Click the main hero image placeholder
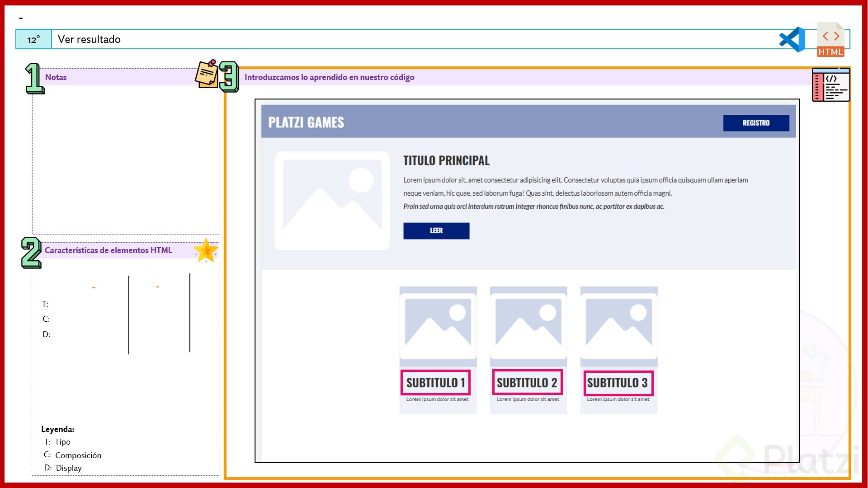 (332, 201)
